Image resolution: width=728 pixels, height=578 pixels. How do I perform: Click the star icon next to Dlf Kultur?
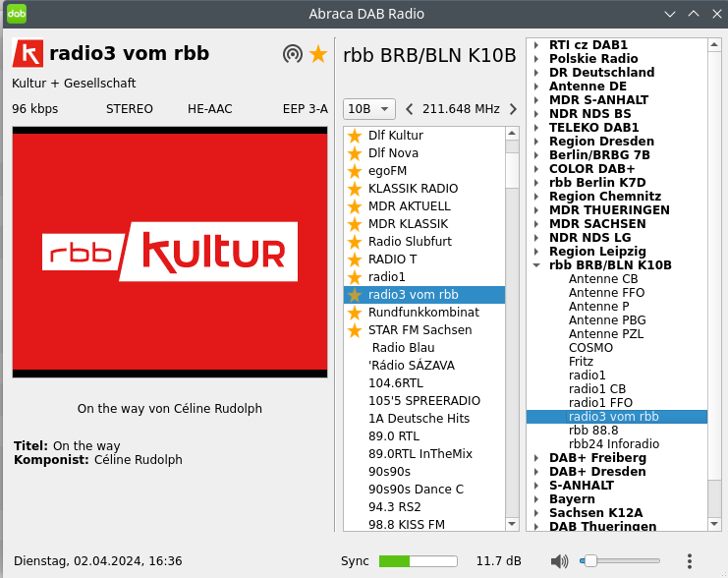(x=355, y=136)
